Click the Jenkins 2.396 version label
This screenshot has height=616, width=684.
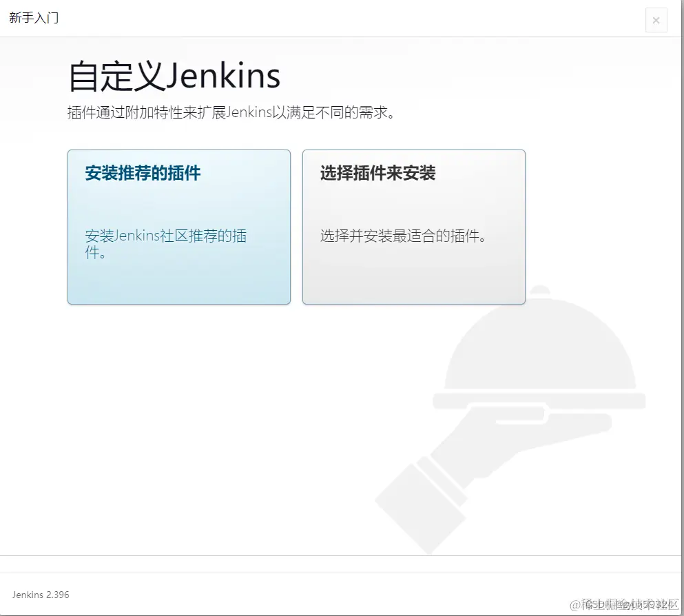pyautogui.click(x=40, y=595)
